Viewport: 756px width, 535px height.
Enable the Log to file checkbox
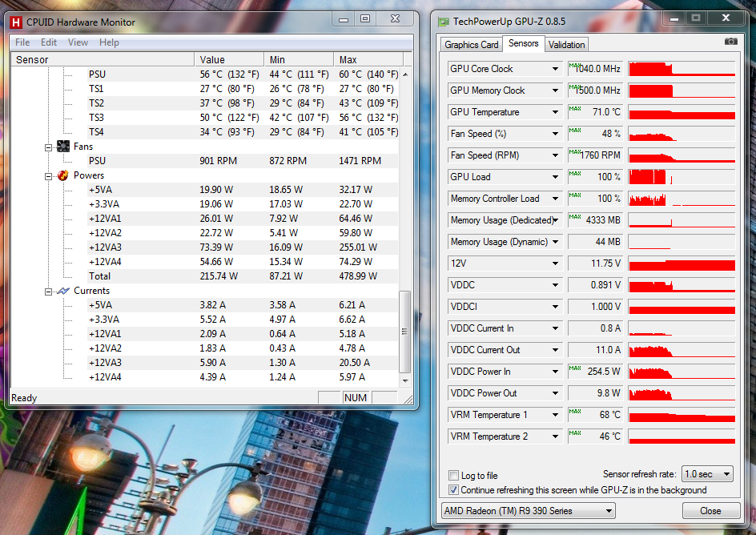(x=453, y=475)
